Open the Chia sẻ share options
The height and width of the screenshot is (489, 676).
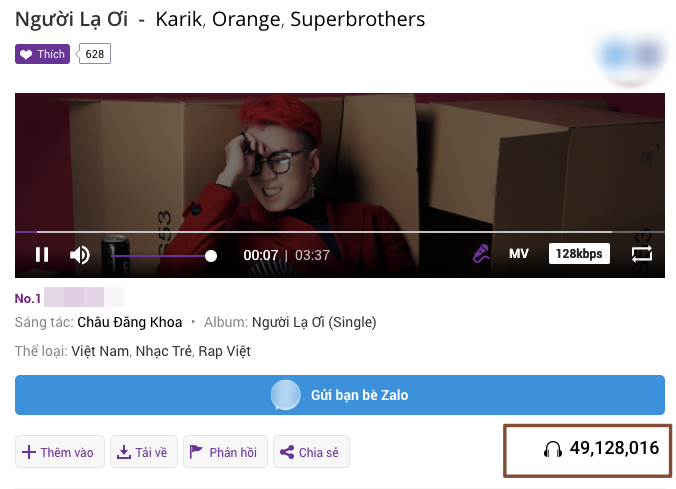point(311,452)
